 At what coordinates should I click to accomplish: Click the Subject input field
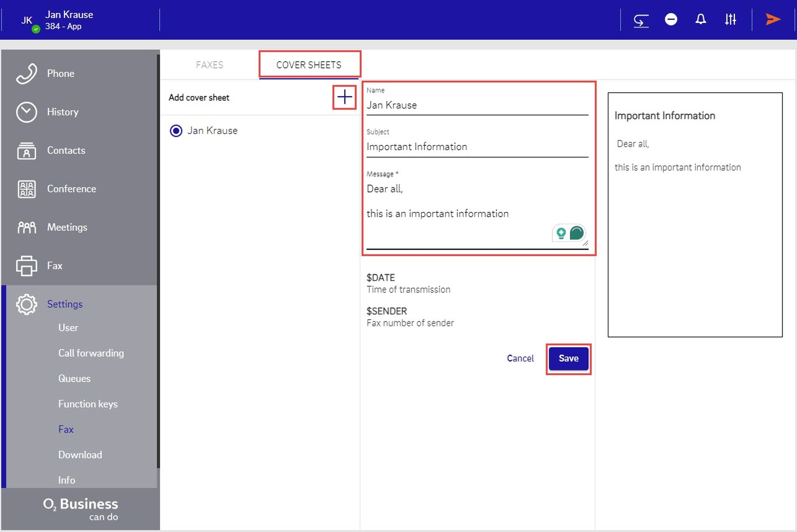(477, 147)
